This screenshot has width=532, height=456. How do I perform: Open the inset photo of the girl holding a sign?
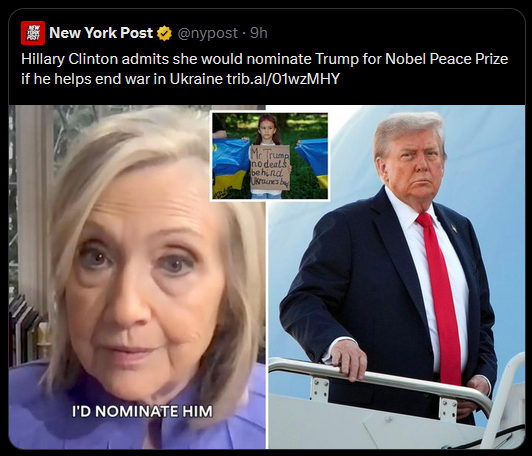click(270, 156)
